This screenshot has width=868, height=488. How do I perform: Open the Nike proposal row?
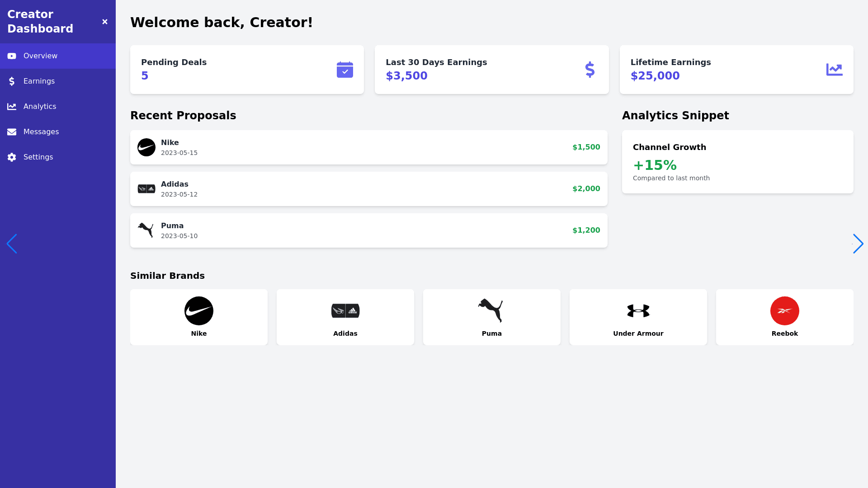pos(368,147)
